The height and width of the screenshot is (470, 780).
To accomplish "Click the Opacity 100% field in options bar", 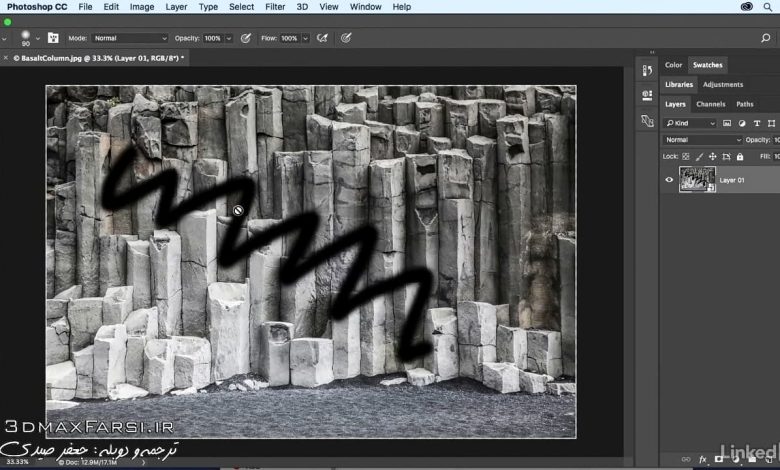I will [213, 38].
